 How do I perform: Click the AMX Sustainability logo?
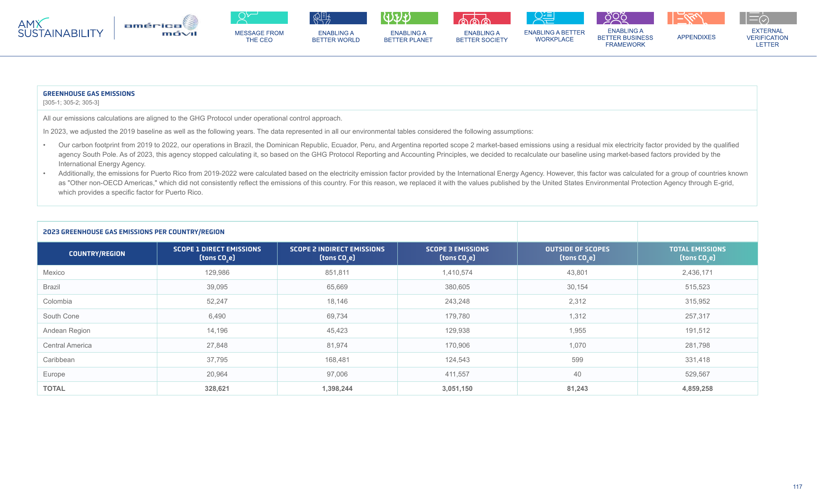click(61, 28)
